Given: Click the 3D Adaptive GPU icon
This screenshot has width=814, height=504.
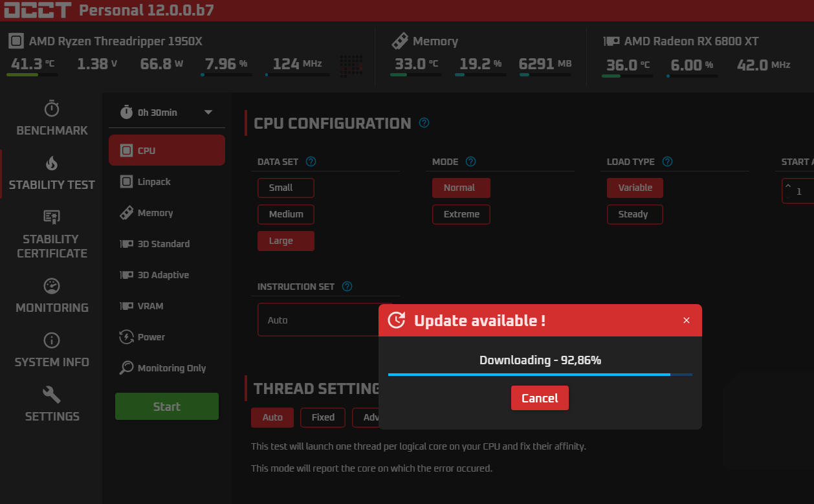Looking at the screenshot, I should pyautogui.click(x=126, y=275).
